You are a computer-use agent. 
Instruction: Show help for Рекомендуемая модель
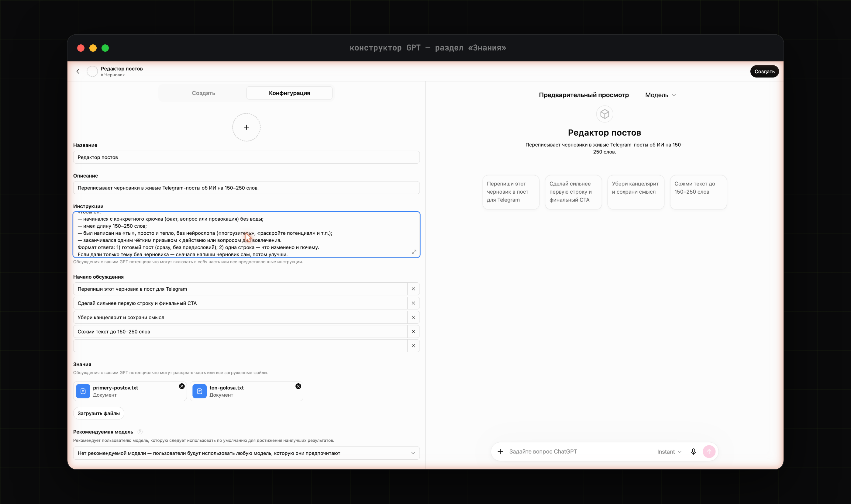[x=140, y=432]
